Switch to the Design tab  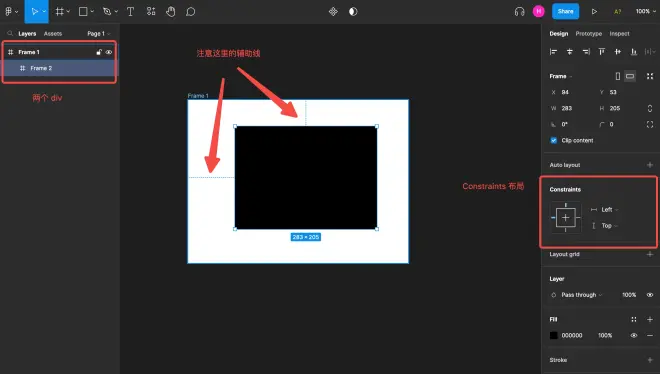click(559, 34)
